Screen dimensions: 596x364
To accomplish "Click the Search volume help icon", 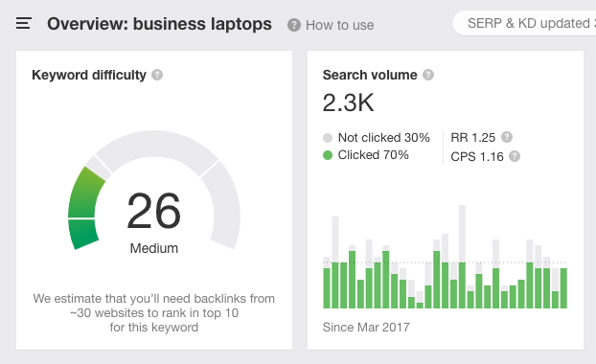I will click(428, 75).
